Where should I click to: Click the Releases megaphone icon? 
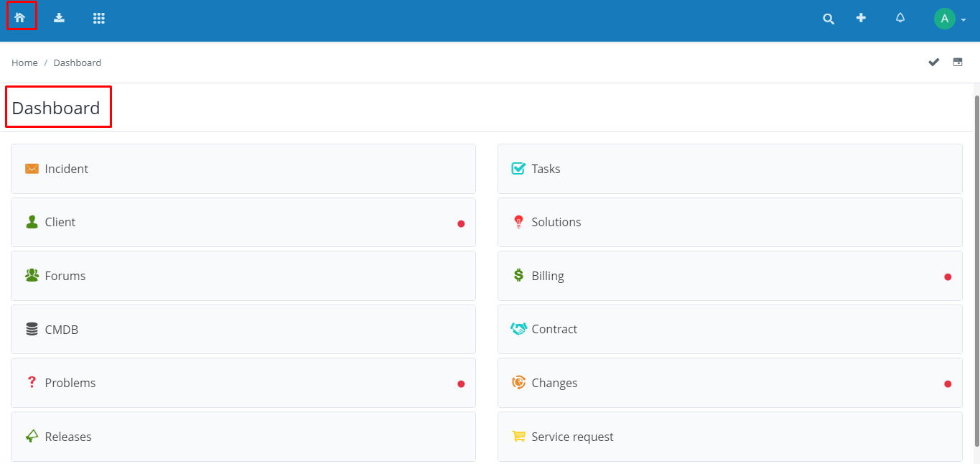32,436
